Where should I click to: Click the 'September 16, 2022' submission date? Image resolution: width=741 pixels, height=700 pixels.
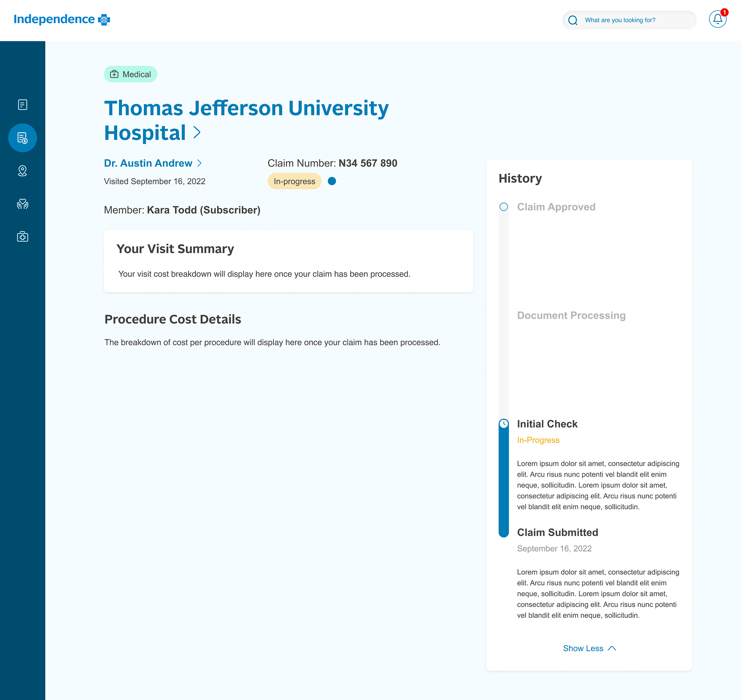click(x=554, y=548)
